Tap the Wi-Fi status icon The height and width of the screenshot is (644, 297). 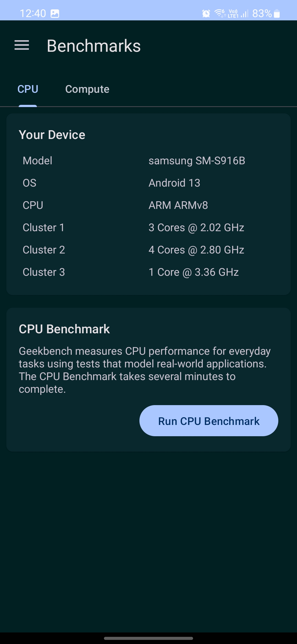(x=220, y=13)
